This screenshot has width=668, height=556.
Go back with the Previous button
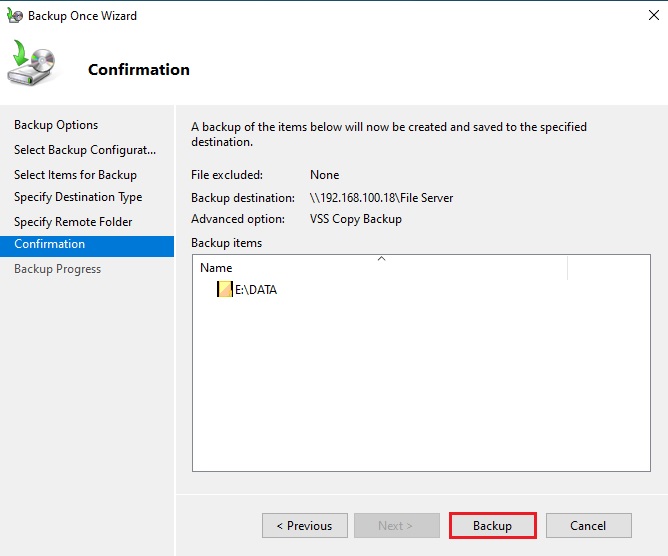[305, 526]
